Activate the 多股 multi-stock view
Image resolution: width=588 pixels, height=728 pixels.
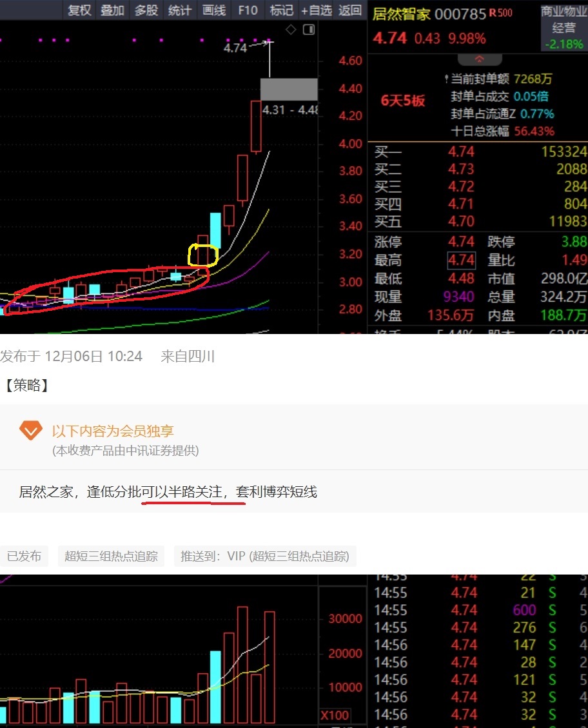tap(146, 10)
